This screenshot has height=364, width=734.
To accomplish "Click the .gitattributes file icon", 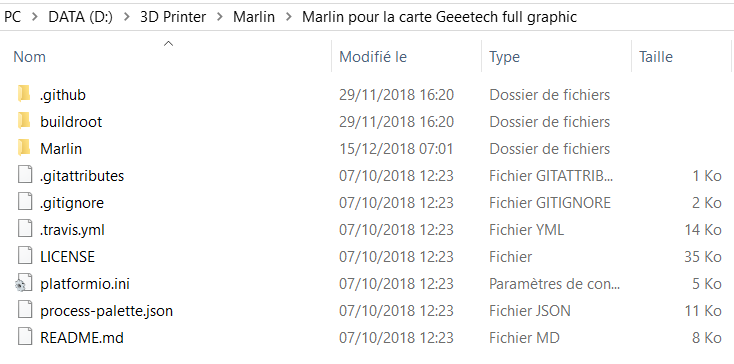I will pos(24,176).
